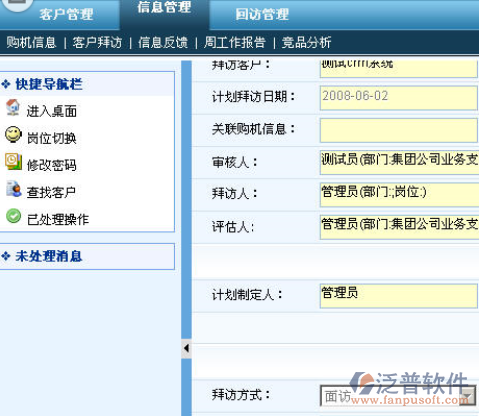Go to 信息反馈 in the submenu

point(163,43)
